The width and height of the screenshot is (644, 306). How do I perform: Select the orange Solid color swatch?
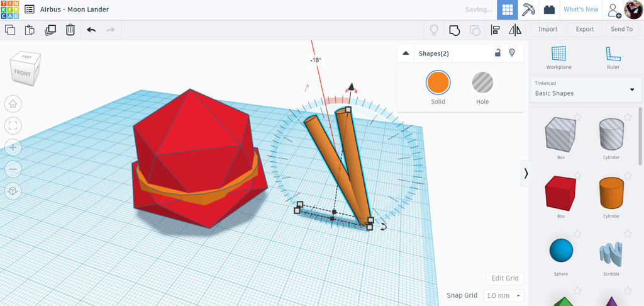[438, 82]
